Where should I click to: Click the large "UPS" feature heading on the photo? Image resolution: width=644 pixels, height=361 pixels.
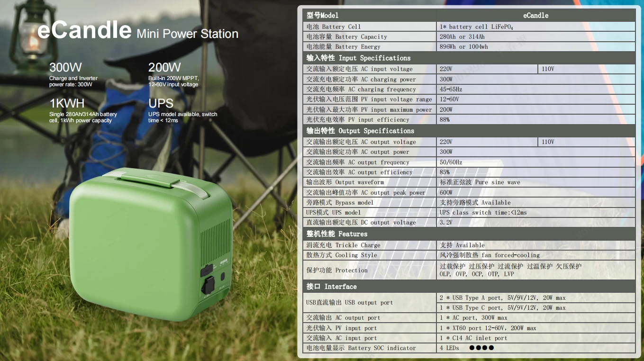pyautogui.click(x=161, y=103)
